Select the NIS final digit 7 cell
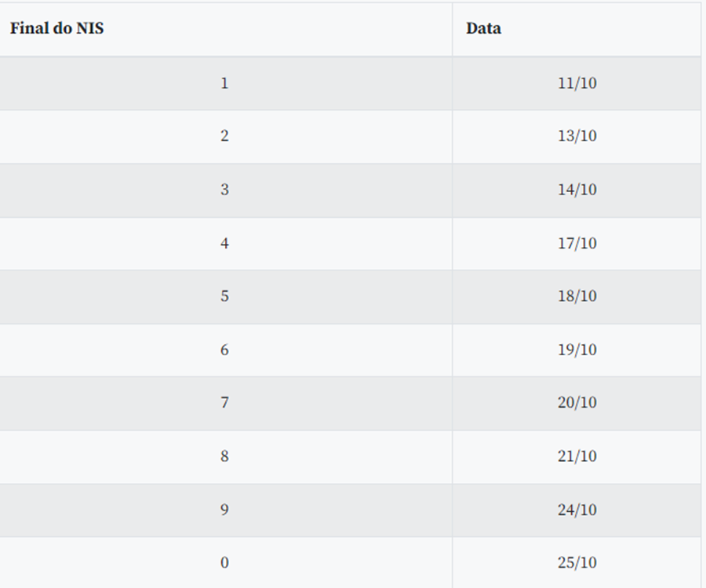Viewport: 706px width, 588px height. pyautogui.click(x=224, y=403)
